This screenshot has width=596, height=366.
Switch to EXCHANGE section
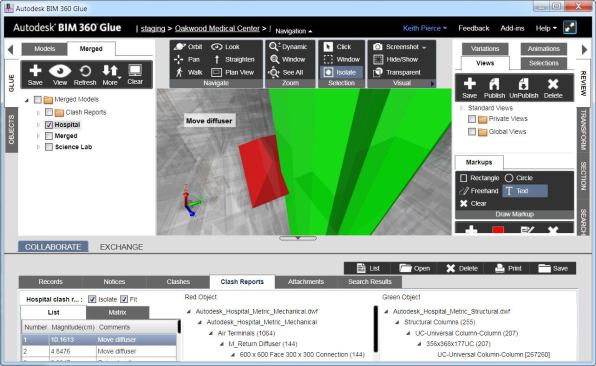click(x=121, y=247)
